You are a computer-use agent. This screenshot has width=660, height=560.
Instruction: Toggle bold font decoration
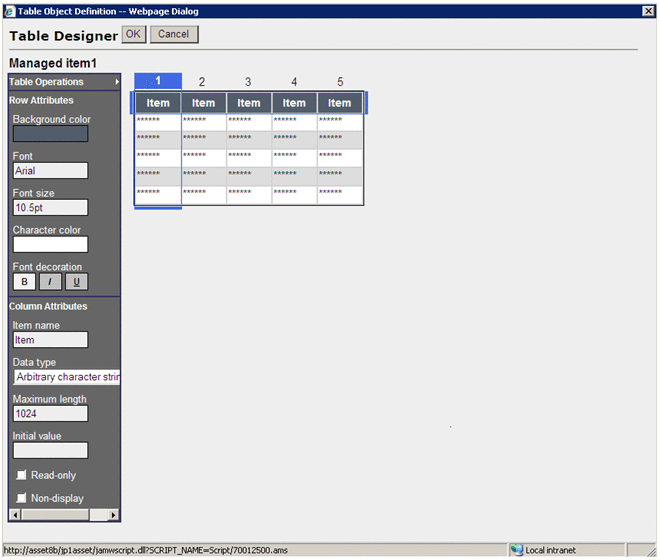click(x=24, y=282)
